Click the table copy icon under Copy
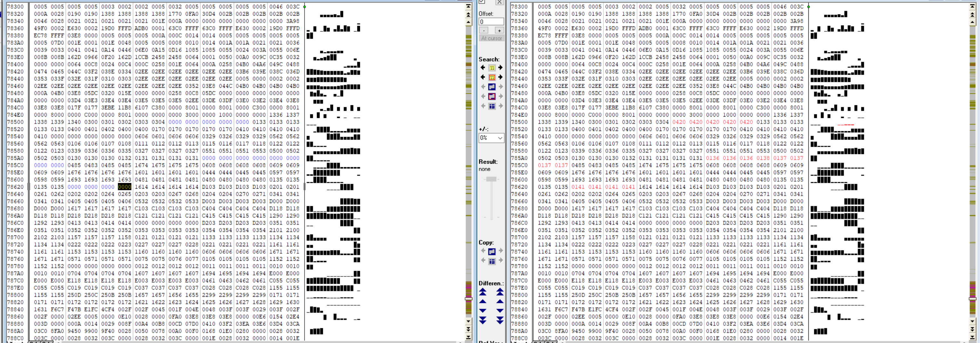Image resolution: width=980 pixels, height=343 pixels. tap(492, 261)
